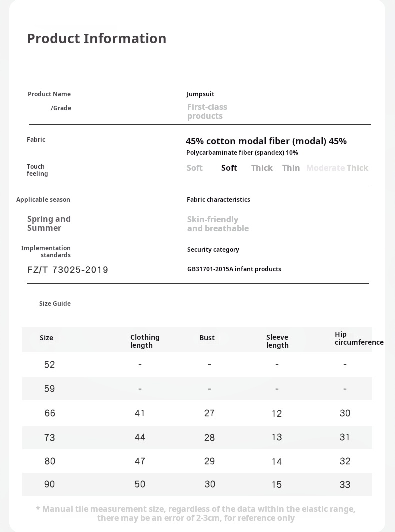The width and height of the screenshot is (395, 532).
Task: Choose the Thin touch feeling option
Action: pos(291,168)
